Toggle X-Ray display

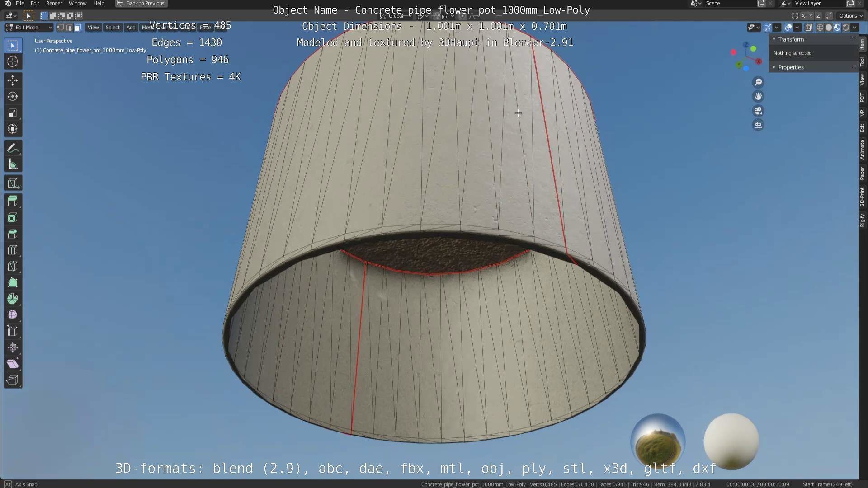(809, 28)
